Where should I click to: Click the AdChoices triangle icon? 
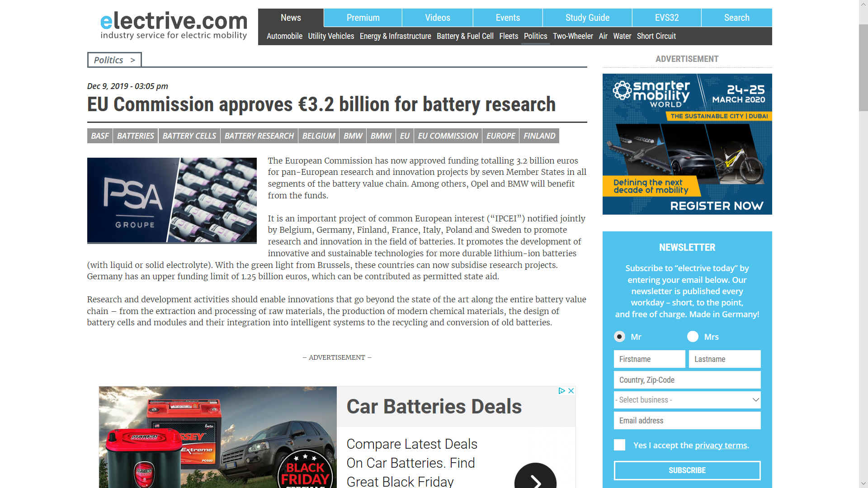pyautogui.click(x=561, y=391)
